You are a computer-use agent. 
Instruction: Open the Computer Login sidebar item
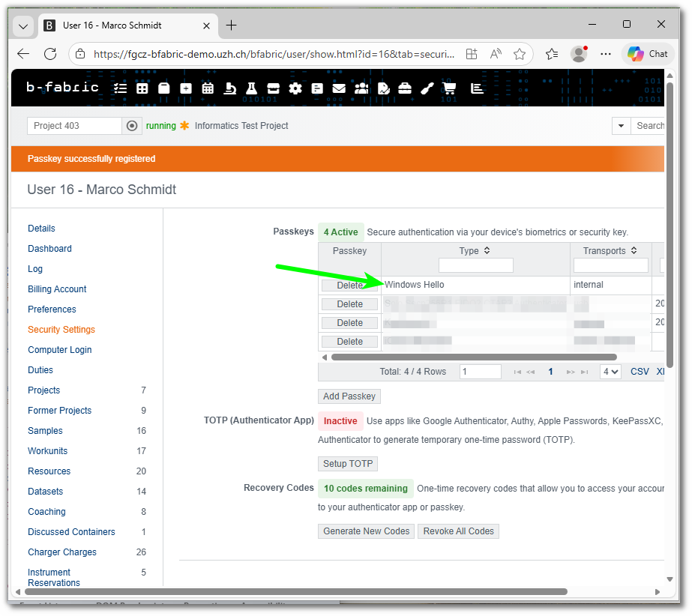pos(59,350)
